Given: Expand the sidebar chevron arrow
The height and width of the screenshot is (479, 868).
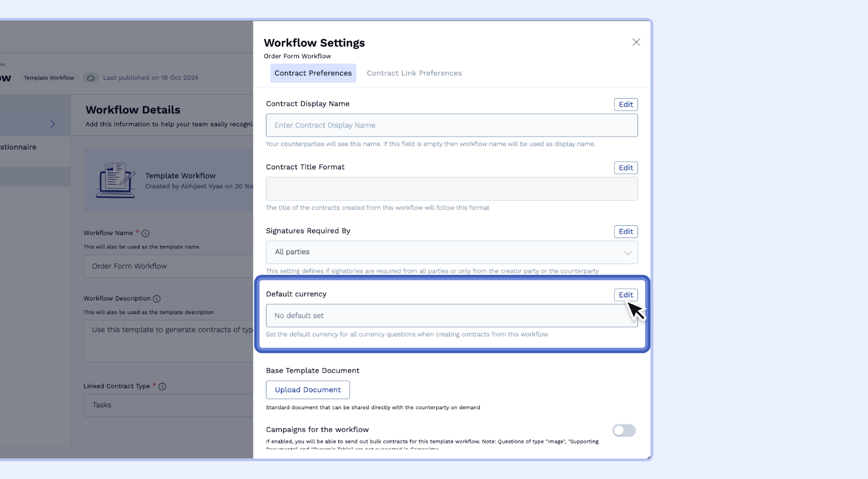Looking at the screenshot, I should click(53, 124).
